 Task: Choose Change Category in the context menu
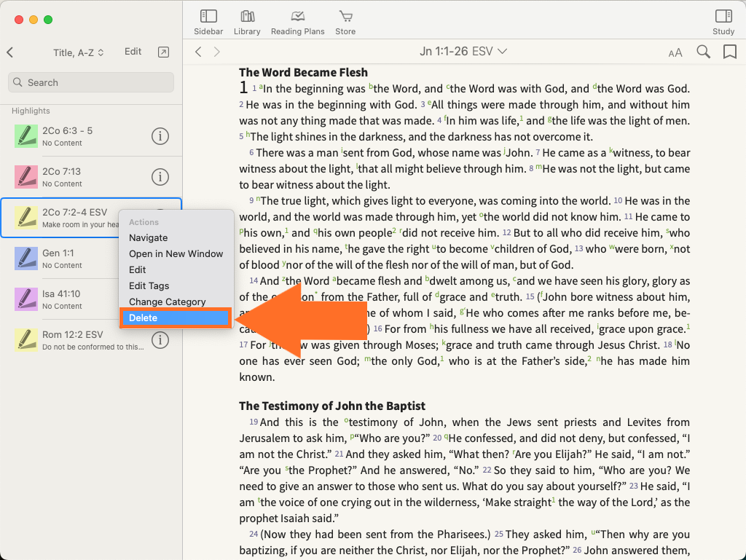168,301
